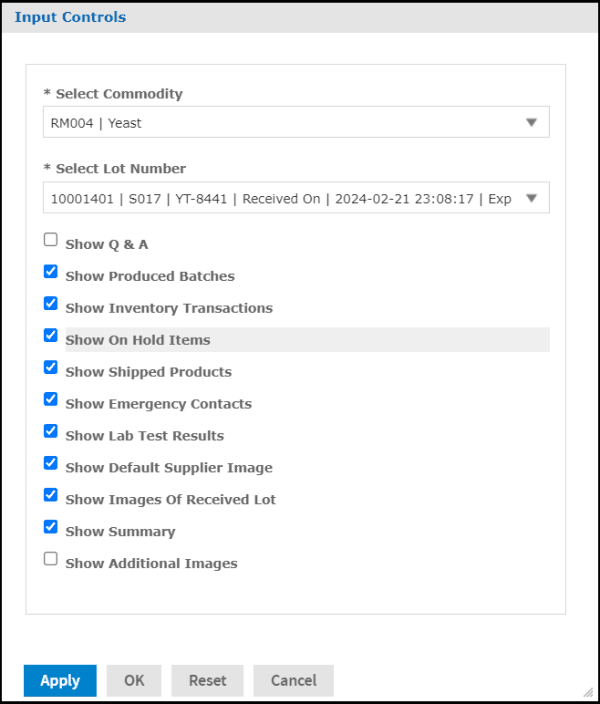Disable Show Default Supplier Image

51,464
